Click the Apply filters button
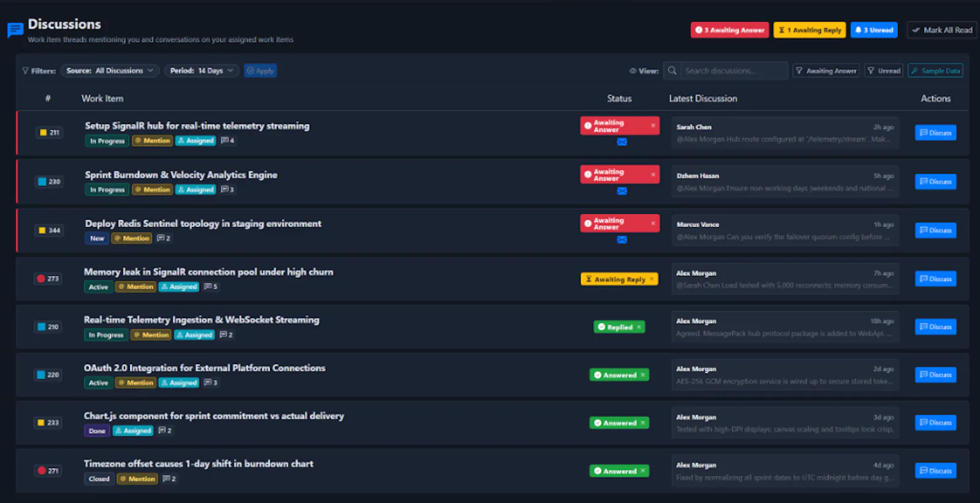980x503 pixels. point(260,71)
